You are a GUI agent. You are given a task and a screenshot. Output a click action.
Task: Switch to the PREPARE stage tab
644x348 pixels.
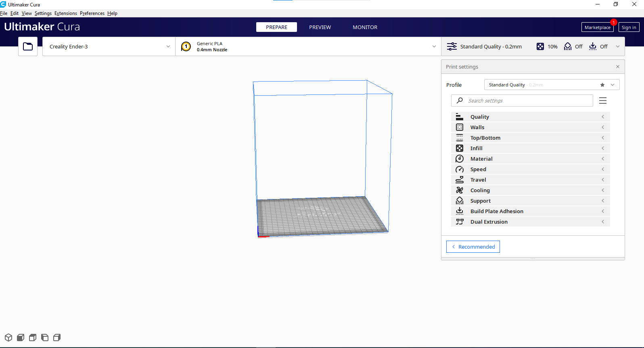pos(276,27)
